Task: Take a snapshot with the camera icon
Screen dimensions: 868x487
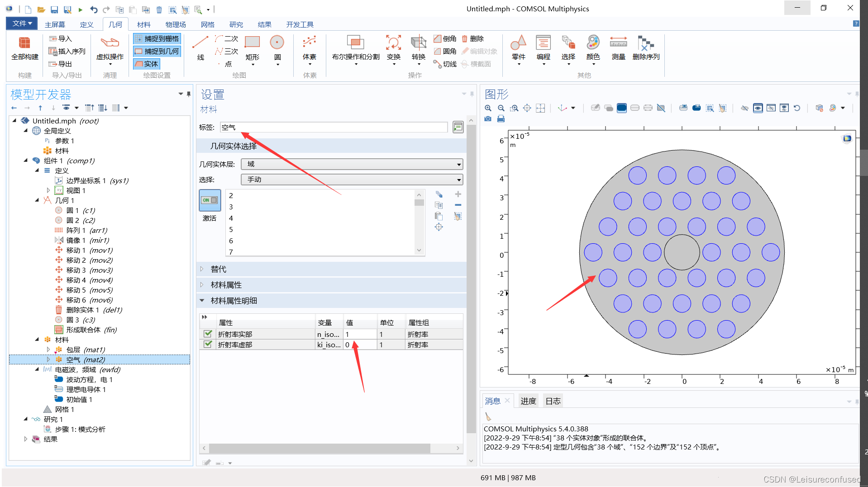Action: 488,119
